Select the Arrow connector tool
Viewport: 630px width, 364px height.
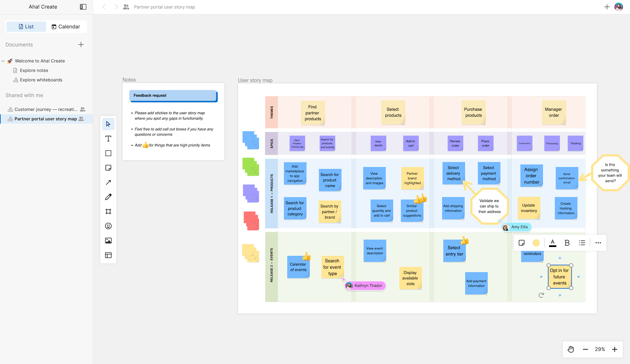click(x=108, y=182)
